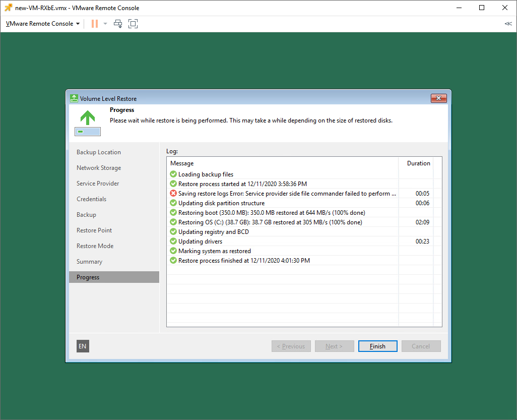Click the Message column header
Screen dimensions: 517x420
283,163
